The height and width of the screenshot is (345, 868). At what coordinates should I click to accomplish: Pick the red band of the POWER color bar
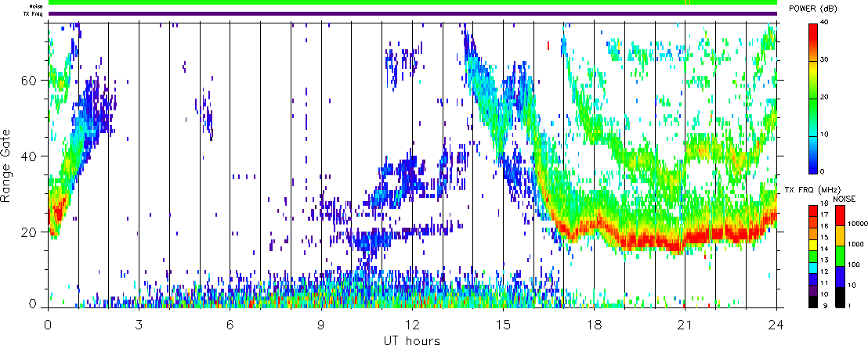click(x=812, y=32)
